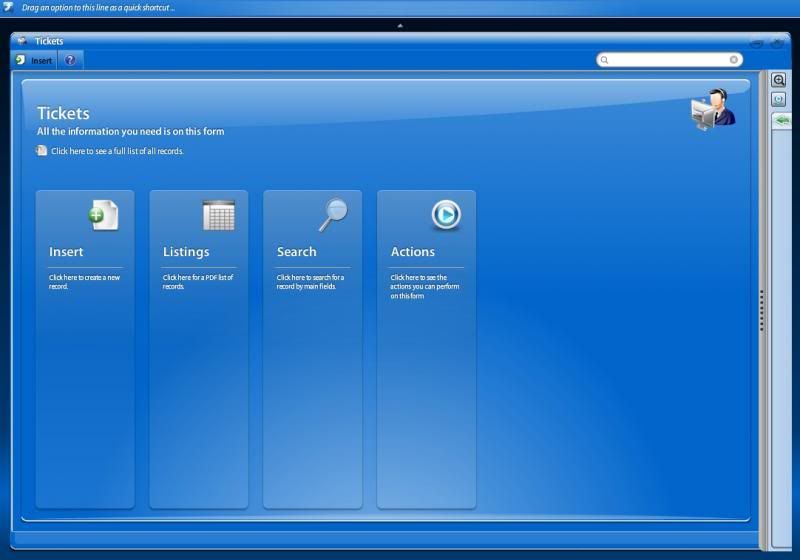Open the Listings card title
800x560 pixels.
tap(186, 252)
